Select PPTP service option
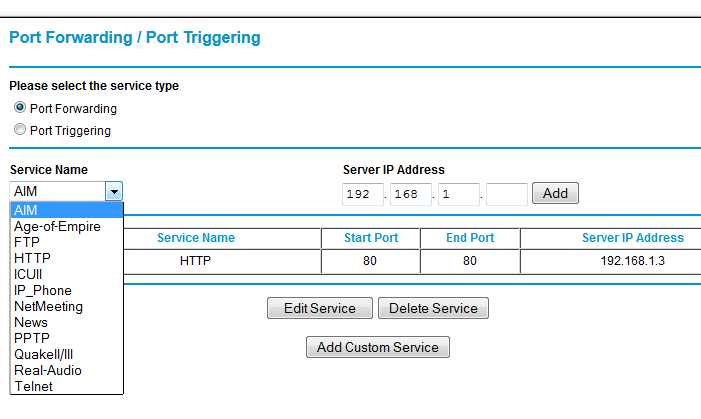 tap(67, 339)
